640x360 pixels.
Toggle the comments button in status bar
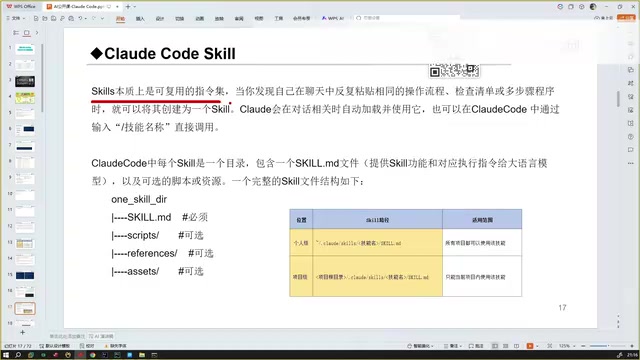pyautogui.click(x=476, y=346)
